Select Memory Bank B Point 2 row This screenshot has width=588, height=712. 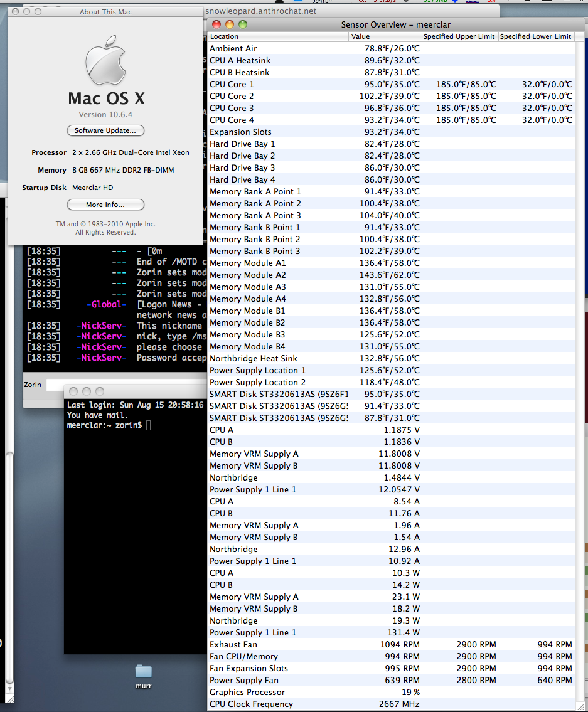tap(391, 239)
